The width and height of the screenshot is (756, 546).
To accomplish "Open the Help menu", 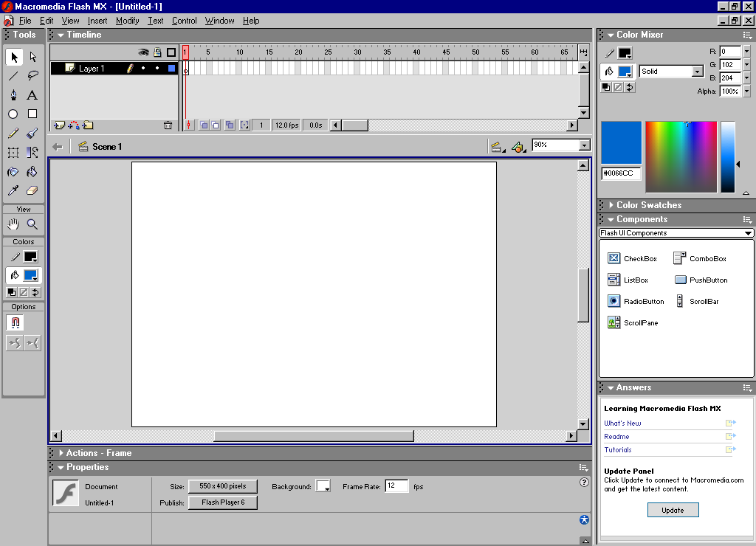I will (x=251, y=21).
